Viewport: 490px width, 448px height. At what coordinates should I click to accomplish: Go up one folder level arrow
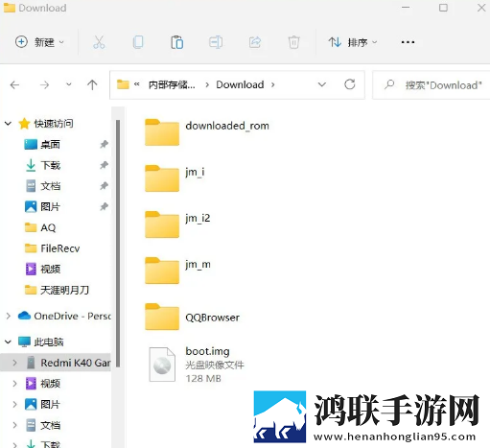[92, 85]
